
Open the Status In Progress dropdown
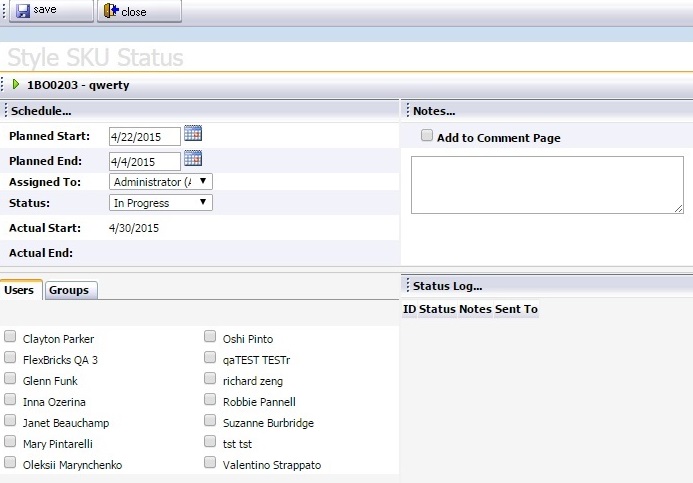pyautogui.click(x=161, y=203)
